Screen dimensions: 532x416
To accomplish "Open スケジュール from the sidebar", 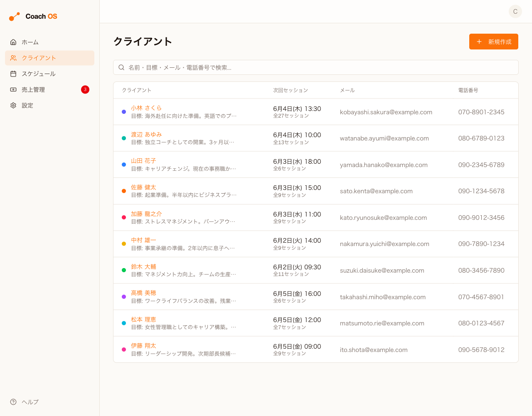I will [x=49, y=74].
